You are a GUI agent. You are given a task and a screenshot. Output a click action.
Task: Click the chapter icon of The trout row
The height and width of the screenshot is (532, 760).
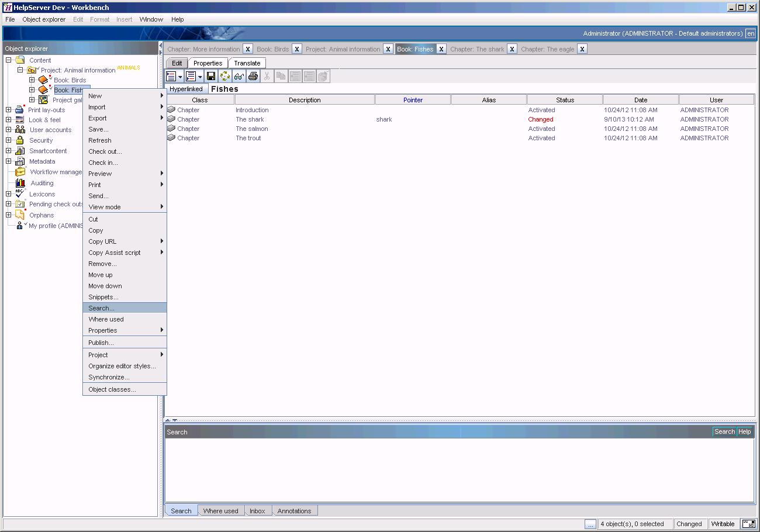click(171, 138)
